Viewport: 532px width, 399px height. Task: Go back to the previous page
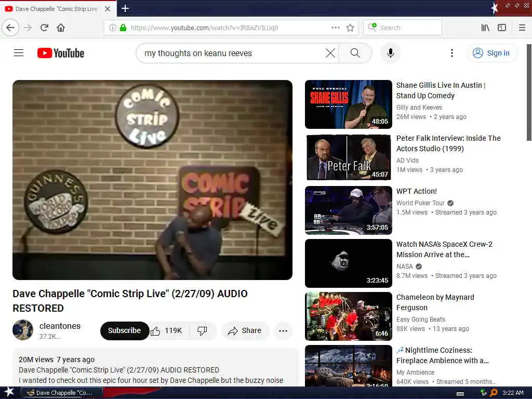click(10, 28)
